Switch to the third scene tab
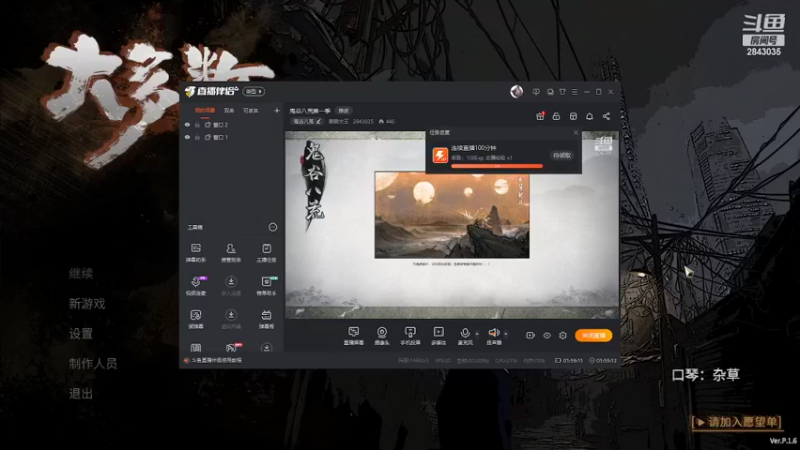800x450 pixels. pyautogui.click(x=251, y=111)
